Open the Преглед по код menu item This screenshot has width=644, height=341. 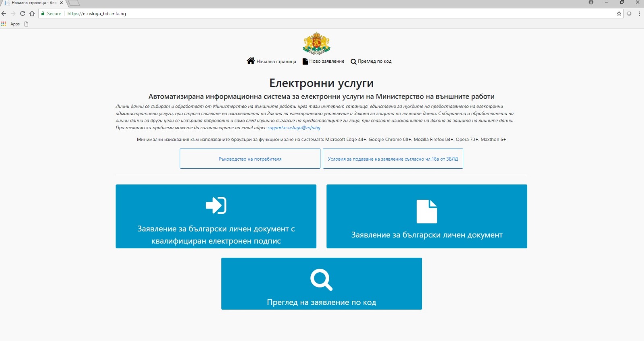coord(374,61)
